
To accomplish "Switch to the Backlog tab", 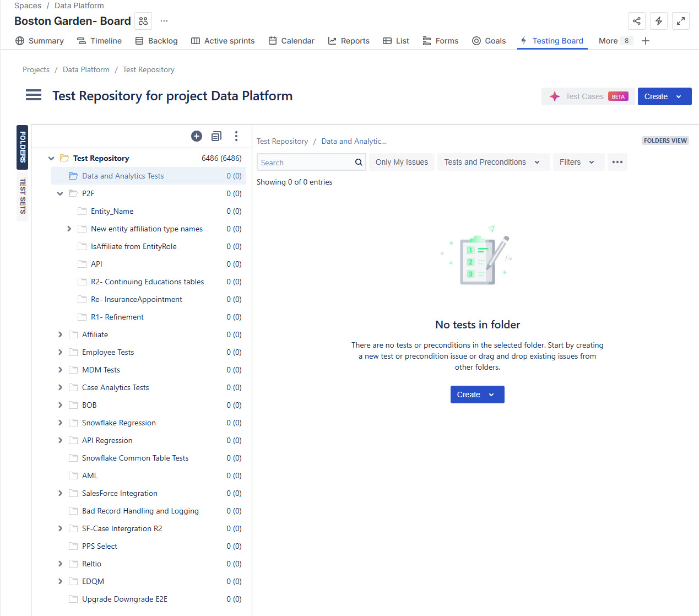I will click(156, 41).
